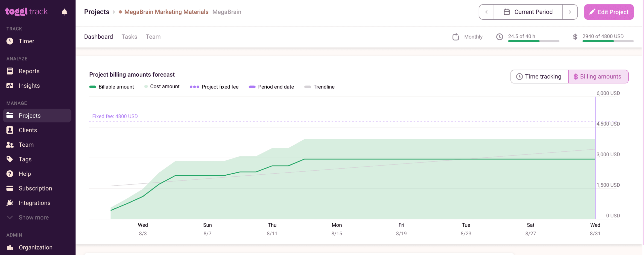Click the Reports icon in sidebar
644x255 pixels.
(x=10, y=71)
